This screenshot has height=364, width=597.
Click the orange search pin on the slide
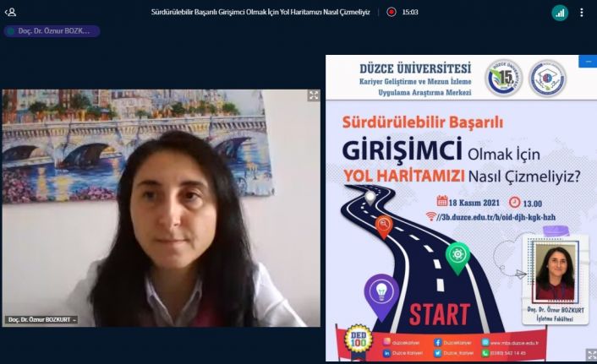(x=384, y=225)
